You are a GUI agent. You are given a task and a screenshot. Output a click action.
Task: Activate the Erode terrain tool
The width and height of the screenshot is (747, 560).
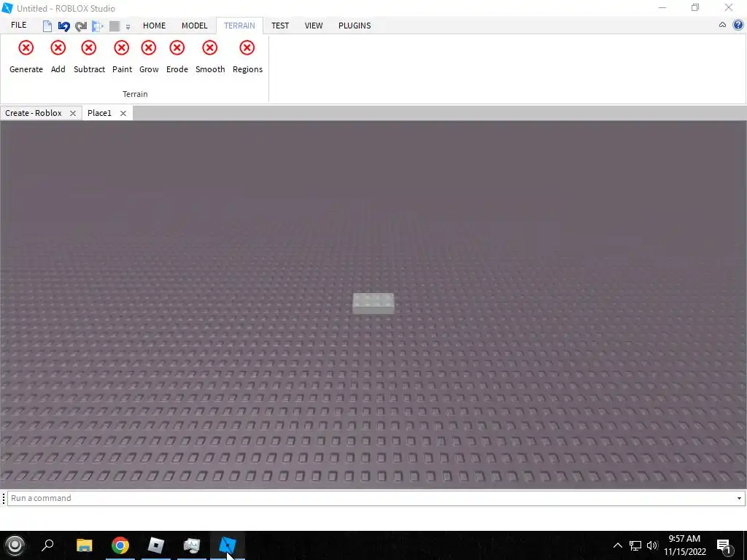click(x=177, y=57)
